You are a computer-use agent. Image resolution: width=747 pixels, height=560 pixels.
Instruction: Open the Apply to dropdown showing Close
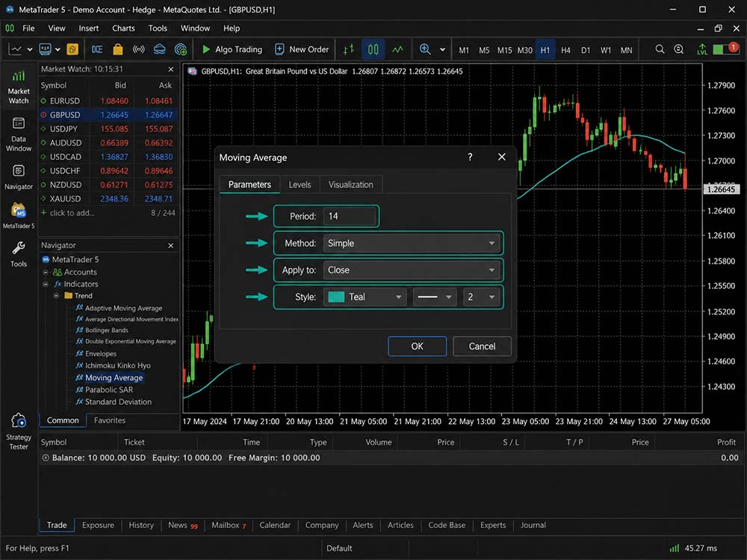[412, 270]
